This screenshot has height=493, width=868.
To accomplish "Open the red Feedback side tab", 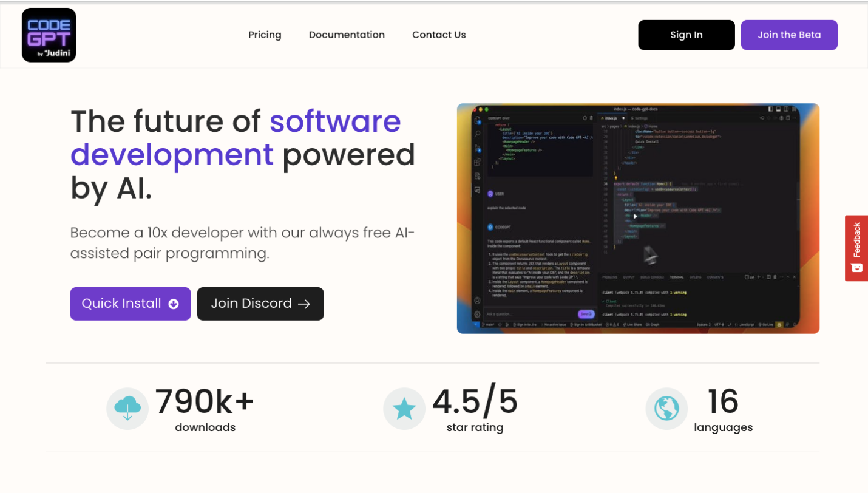I will 856,248.
